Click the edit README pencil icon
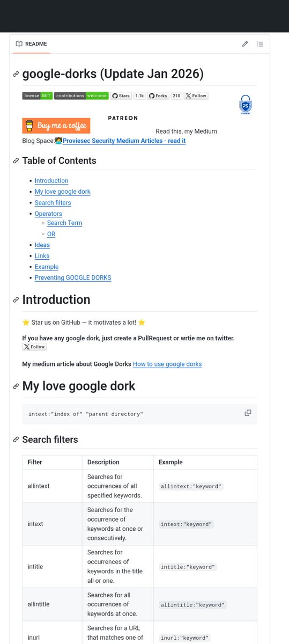This screenshot has width=289, height=644. pos(245,44)
